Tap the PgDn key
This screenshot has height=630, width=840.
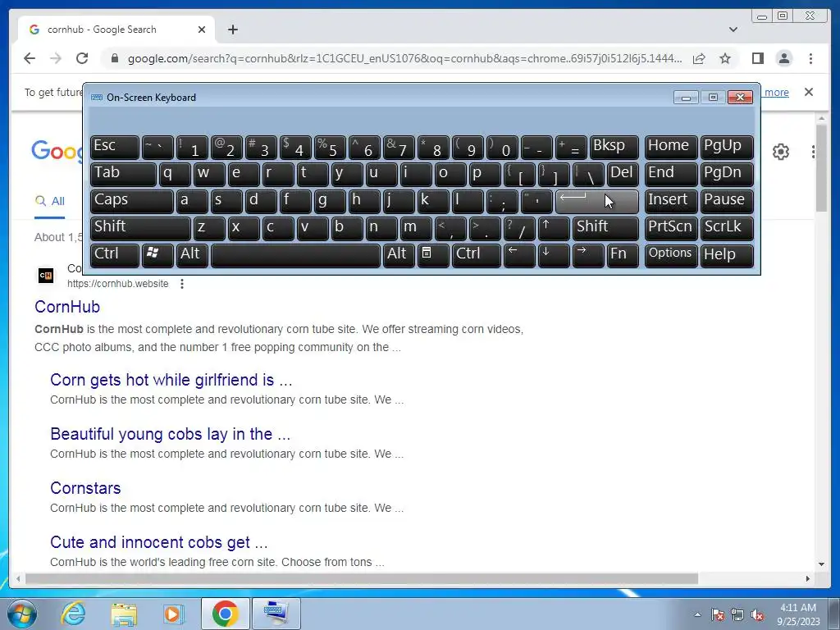click(x=727, y=174)
